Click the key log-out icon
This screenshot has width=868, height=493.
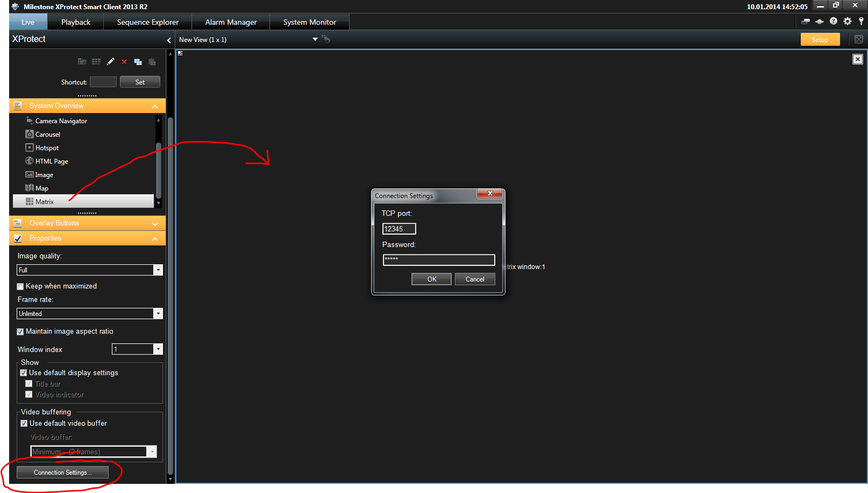(x=861, y=21)
